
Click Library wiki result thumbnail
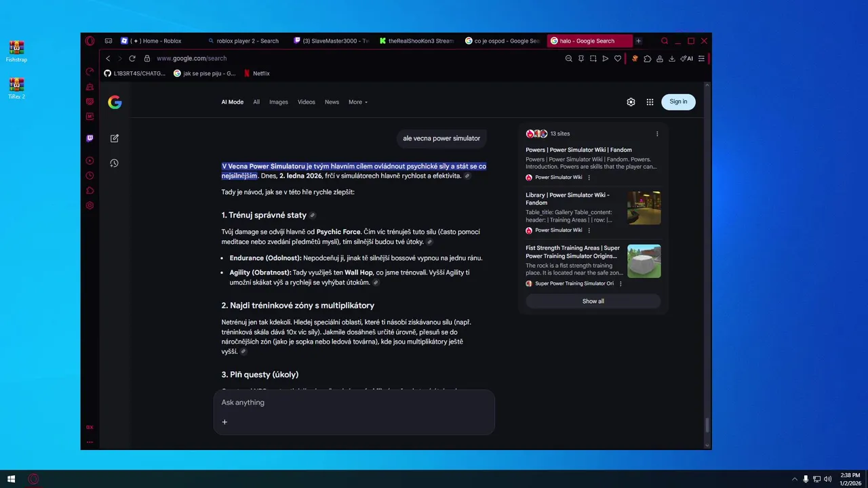(x=644, y=208)
